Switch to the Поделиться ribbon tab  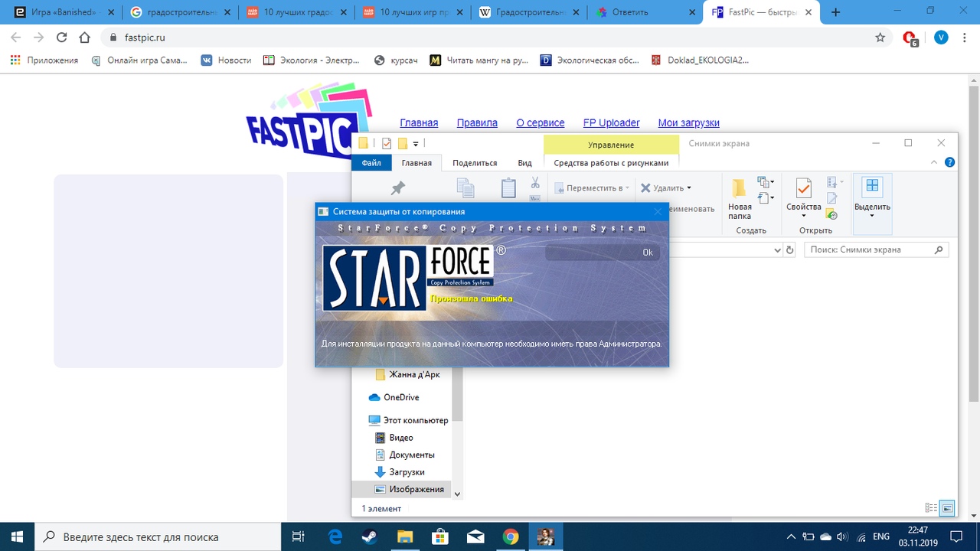tap(474, 163)
